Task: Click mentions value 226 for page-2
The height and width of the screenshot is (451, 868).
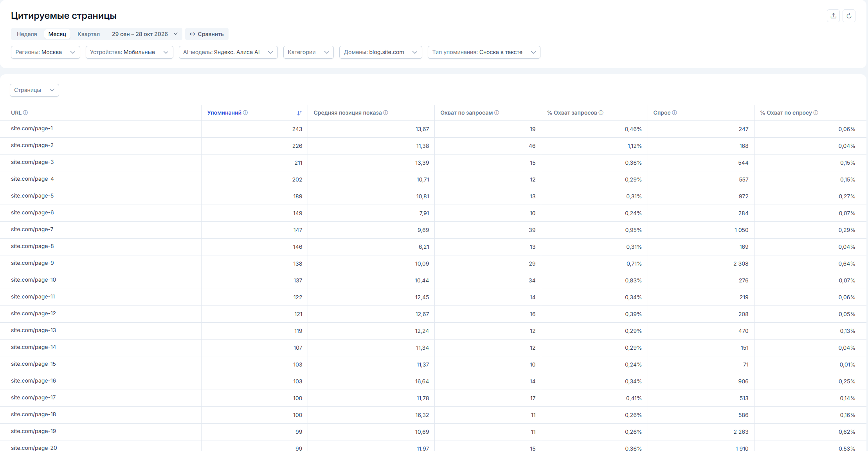Action: 297,146
